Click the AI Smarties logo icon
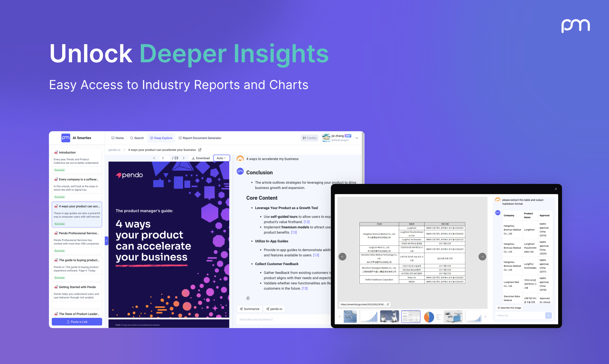This screenshot has height=364, width=609. [65, 138]
